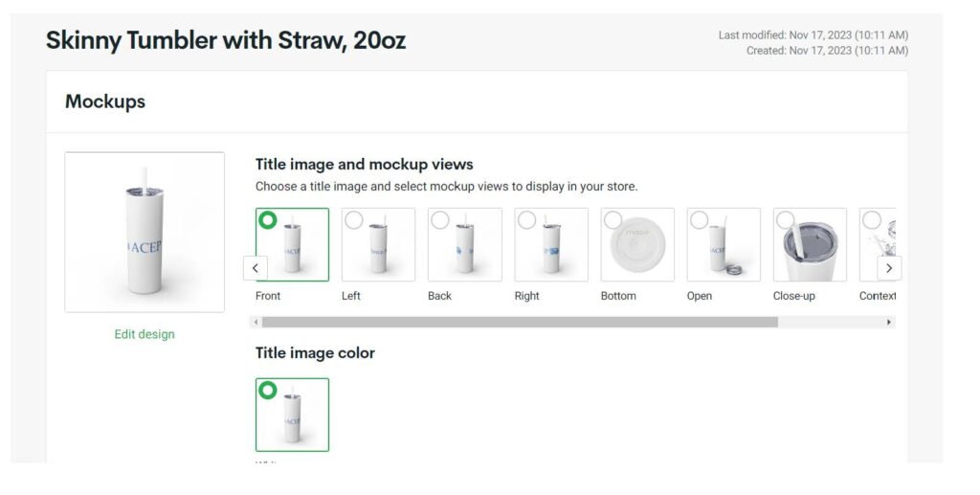Click the Front view selected radio

tap(268, 220)
